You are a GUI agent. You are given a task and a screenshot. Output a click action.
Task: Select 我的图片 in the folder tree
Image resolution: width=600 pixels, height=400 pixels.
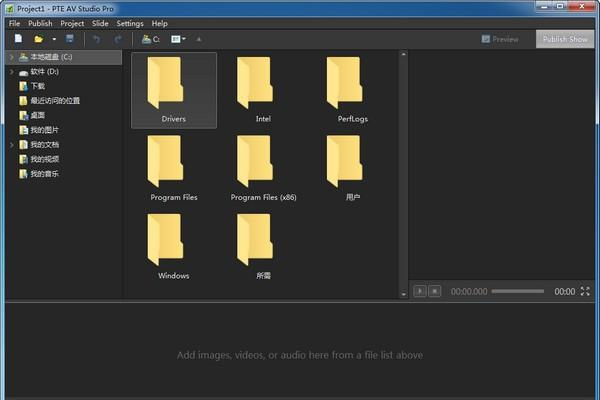tap(39, 130)
